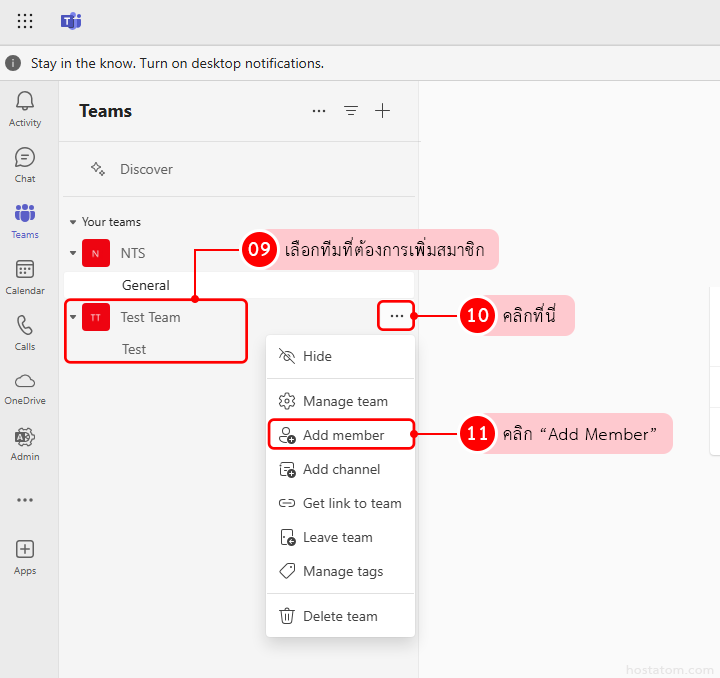Open Chat in the sidebar

[x=25, y=164]
